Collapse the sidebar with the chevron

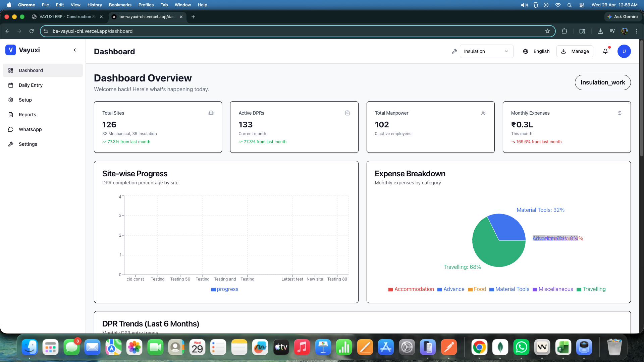point(75,50)
